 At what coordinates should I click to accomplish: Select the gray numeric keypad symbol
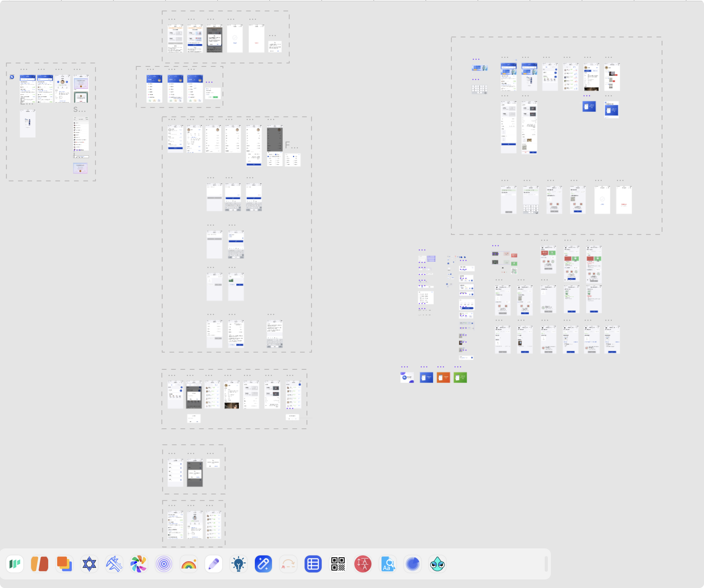point(479,89)
